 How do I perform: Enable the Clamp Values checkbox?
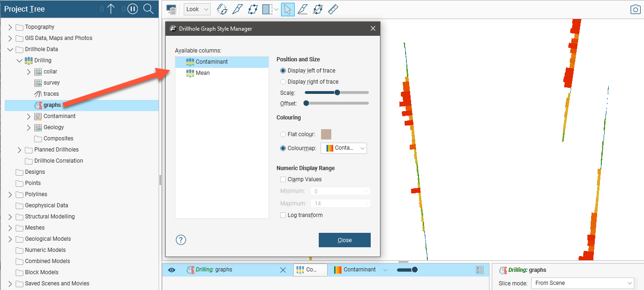pyautogui.click(x=283, y=179)
